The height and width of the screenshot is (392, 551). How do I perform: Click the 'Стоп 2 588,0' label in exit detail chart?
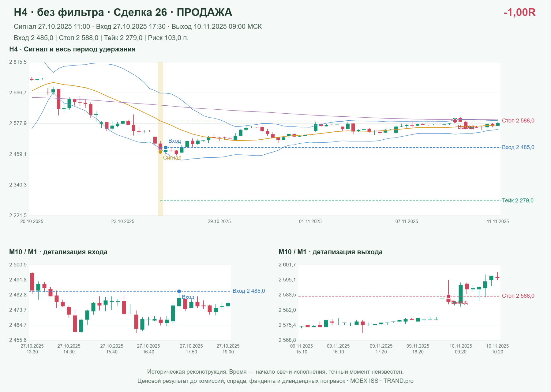[x=518, y=296]
